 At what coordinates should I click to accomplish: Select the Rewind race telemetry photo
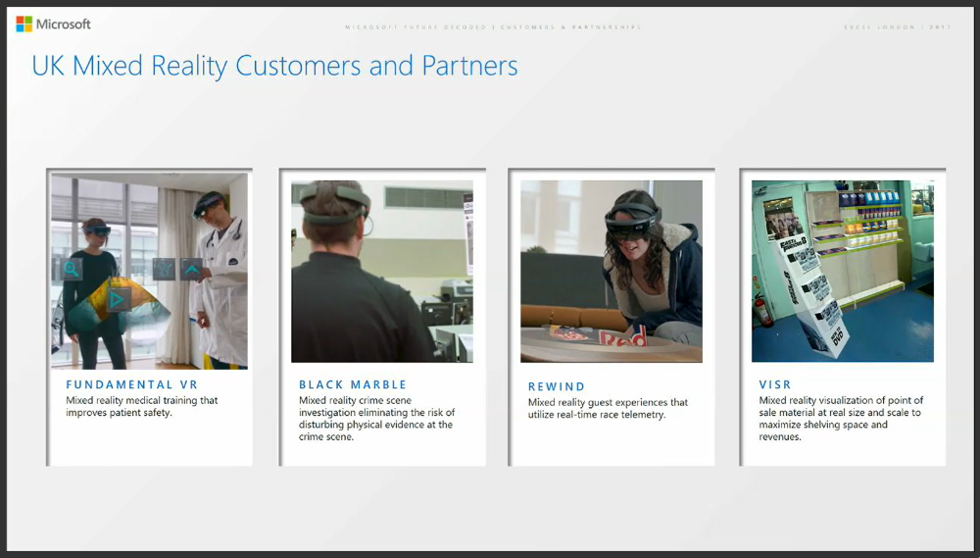tap(612, 272)
